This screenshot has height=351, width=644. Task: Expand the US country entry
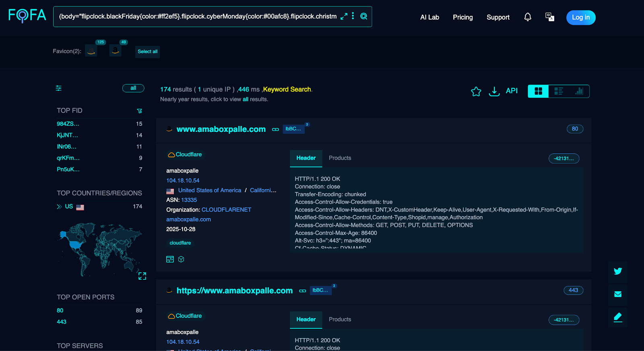point(59,207)
